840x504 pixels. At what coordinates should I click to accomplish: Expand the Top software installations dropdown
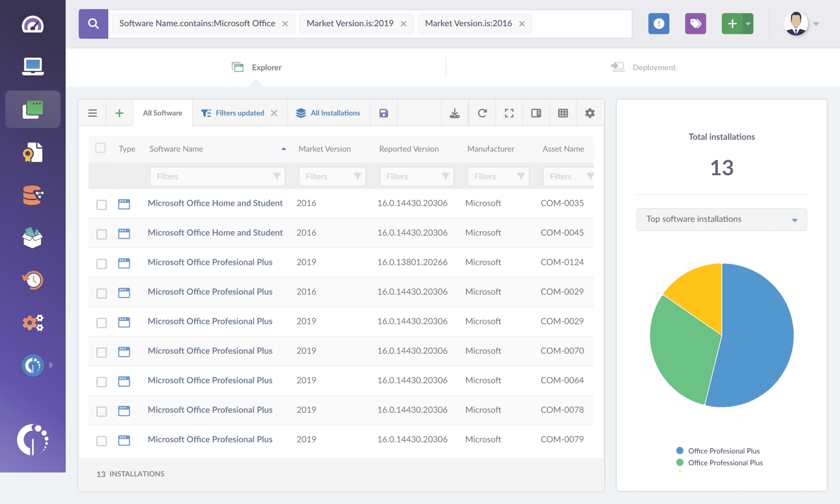point(722,219)
